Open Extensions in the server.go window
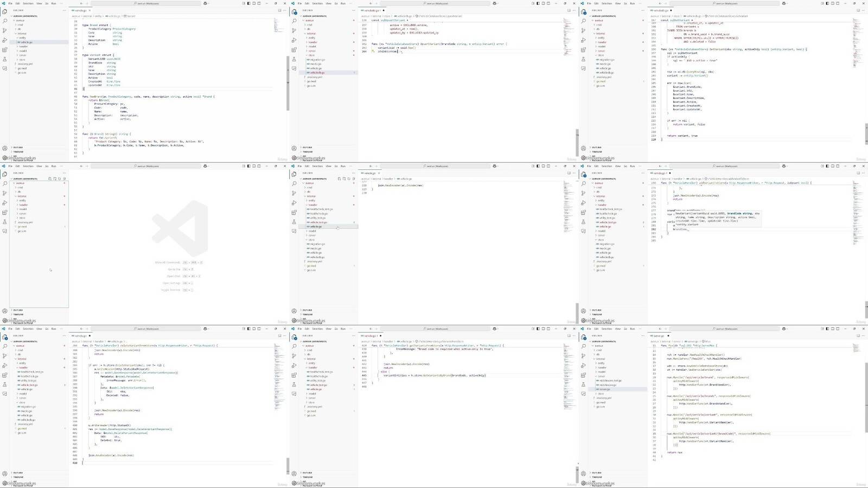This screenshot has width=868, height=488. click(x=583, y=375)
